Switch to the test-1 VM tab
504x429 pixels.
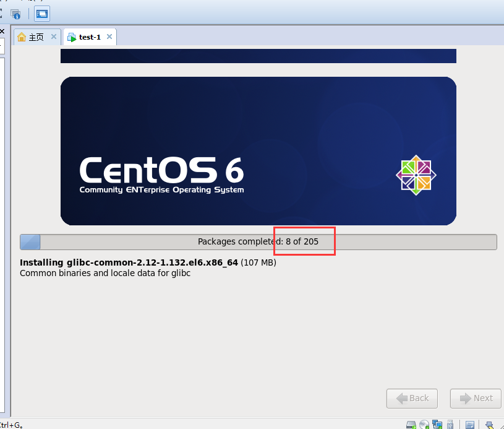click(x=90, y=37)
